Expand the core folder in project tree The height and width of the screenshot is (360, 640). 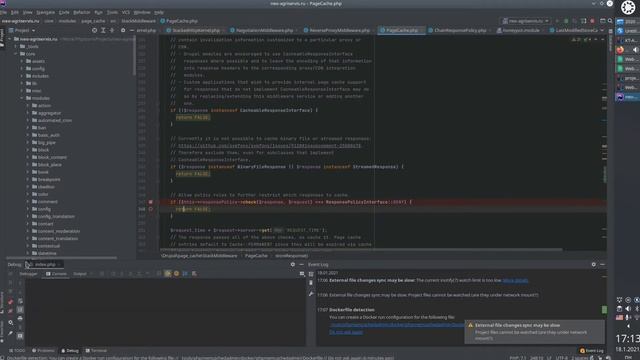[x=16, y=54]
